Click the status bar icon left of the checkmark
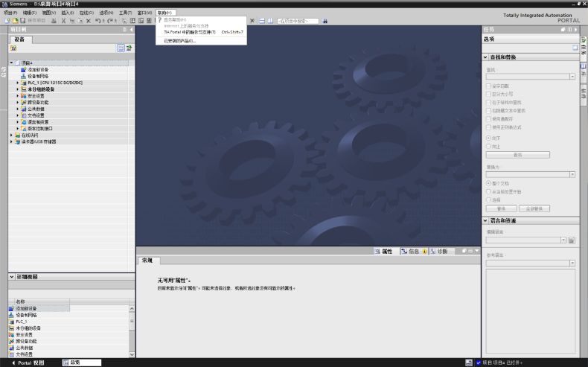 [x=469, y=363]
